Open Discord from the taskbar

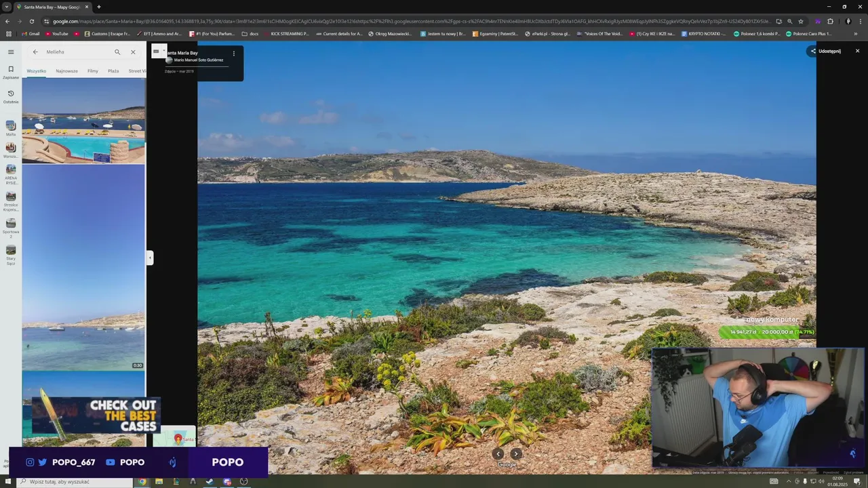(227, 481)
